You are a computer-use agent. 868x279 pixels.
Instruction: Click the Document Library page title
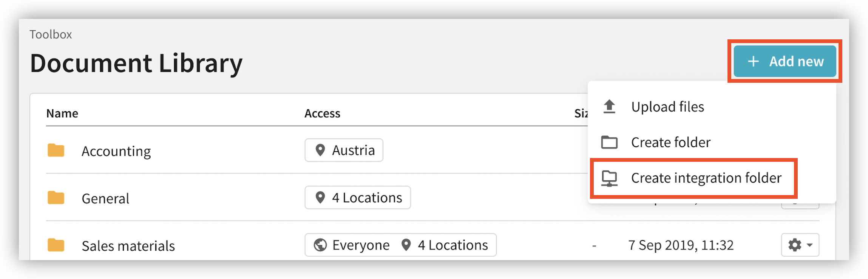tap(136, 63)
